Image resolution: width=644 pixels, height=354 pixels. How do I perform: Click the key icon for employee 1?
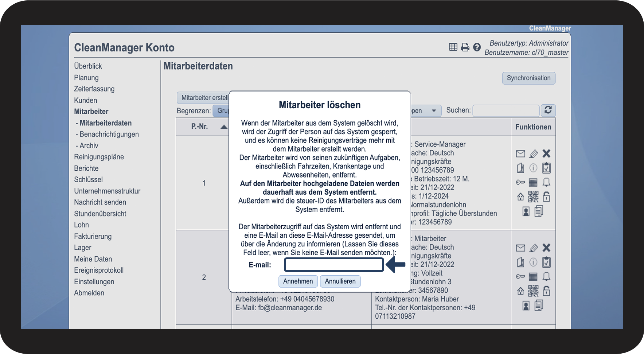(520, 182)
